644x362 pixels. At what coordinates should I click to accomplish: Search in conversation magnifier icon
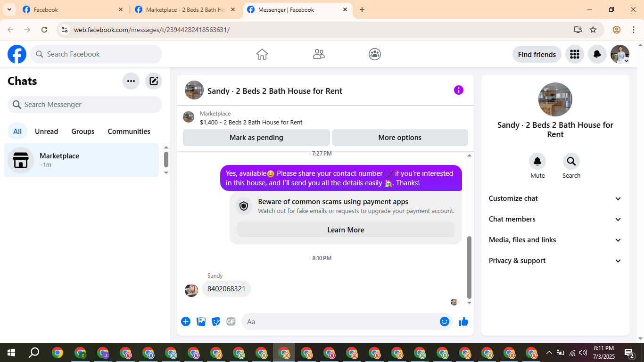[x=571, y=162]
